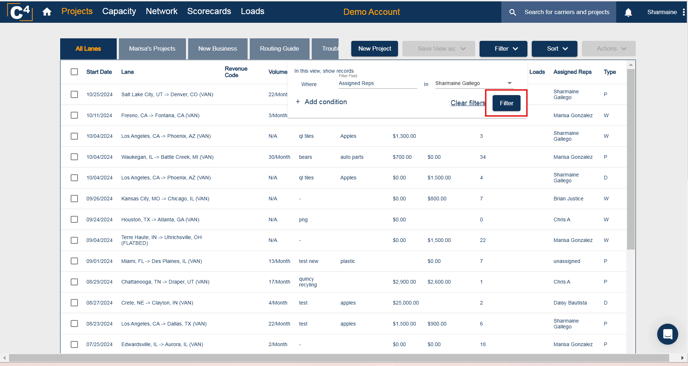
Task: Click vertical scrollbar of lanes table
Action: (631, 159)
